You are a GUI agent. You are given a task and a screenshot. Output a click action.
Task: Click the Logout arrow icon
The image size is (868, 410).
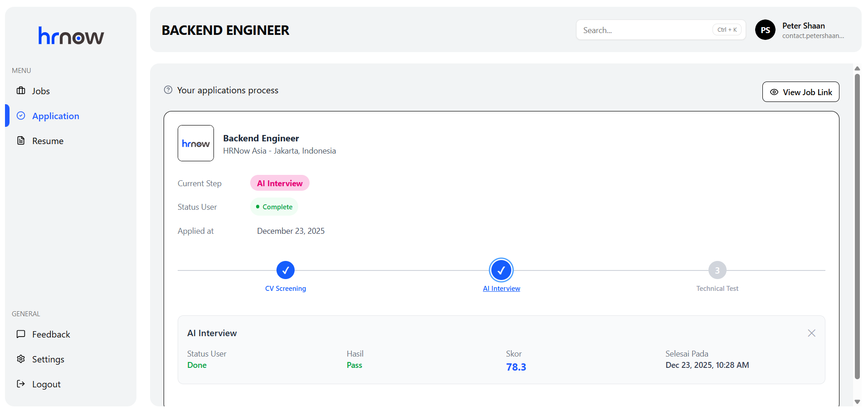click(21, 384)
